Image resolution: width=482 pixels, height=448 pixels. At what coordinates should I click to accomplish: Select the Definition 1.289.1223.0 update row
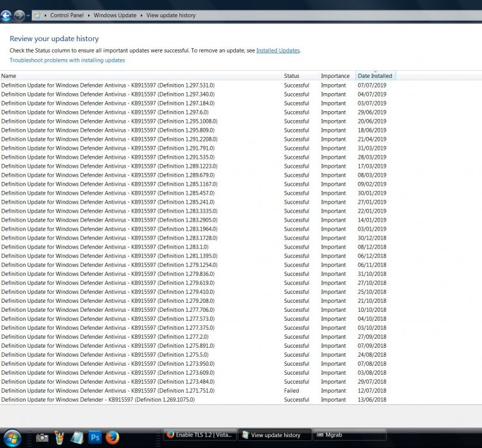click(x=198, y=166)
